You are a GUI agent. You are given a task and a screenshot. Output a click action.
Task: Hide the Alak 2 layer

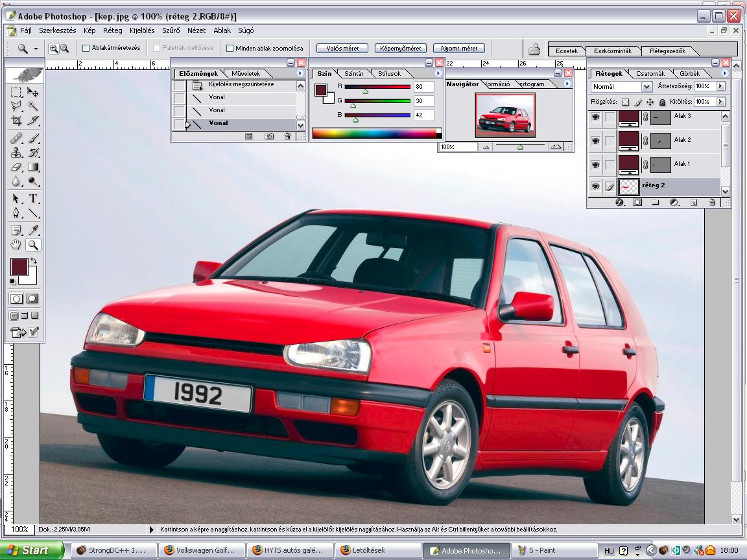(x=595, y=140)
